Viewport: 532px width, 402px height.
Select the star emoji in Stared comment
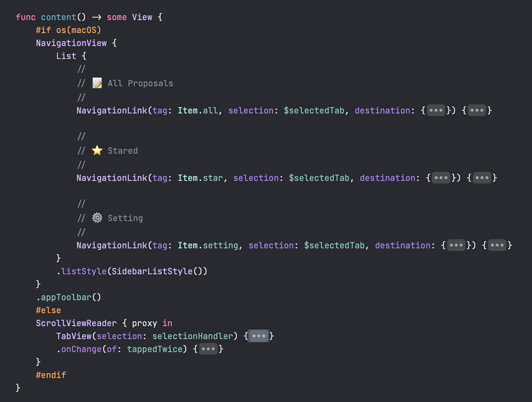point(97,150)
